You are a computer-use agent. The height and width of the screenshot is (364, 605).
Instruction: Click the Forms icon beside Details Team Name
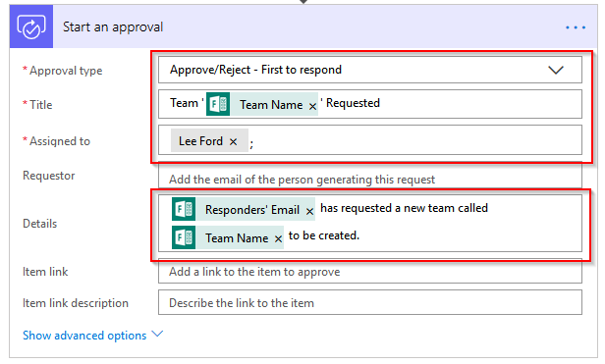tap(184, 237)
